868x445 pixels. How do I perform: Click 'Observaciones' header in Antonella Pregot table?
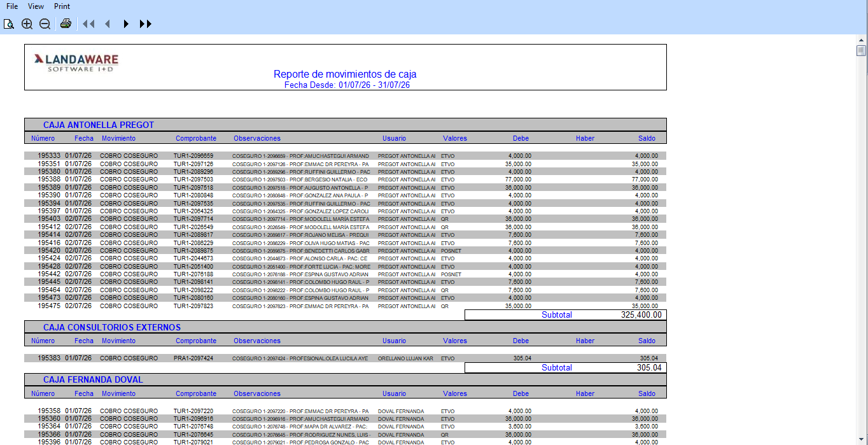click(257, 138)
